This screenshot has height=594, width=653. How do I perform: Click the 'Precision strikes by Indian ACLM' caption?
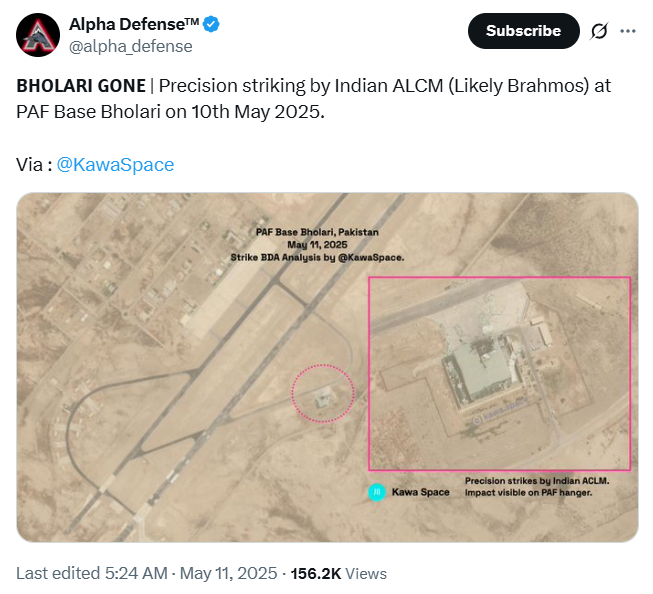[x=537, y=482]
